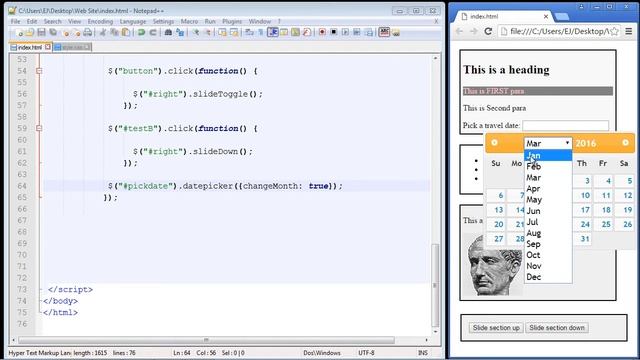The height and width of the screenshot is (360, 640).
Task: Click the Replace toolbar icon
Action: (x=180, y=32)
